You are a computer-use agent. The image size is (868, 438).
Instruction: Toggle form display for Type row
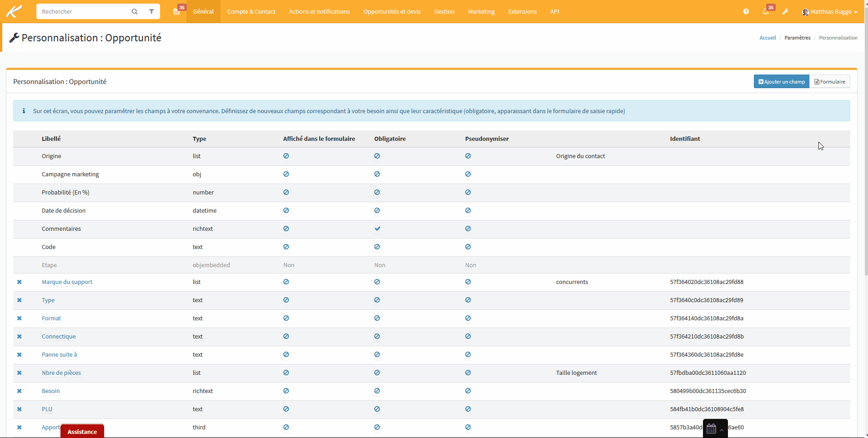286,300
